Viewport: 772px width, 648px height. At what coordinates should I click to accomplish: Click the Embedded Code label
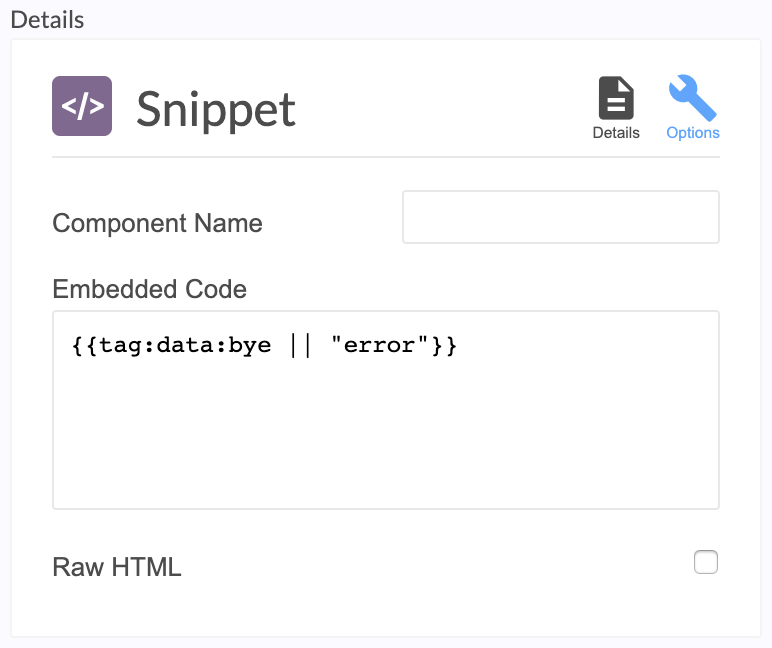pyautogui.click(x=150, y=289)
